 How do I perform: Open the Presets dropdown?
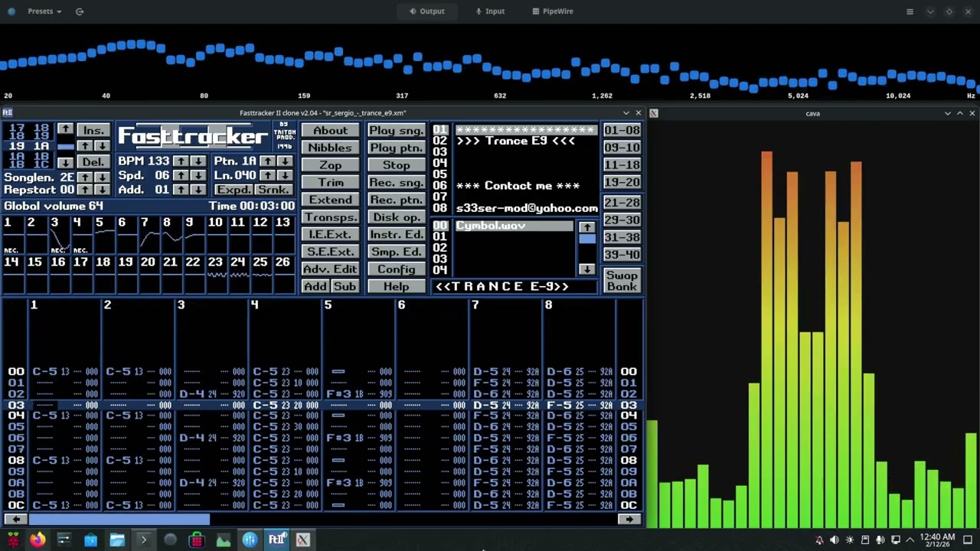44,11
